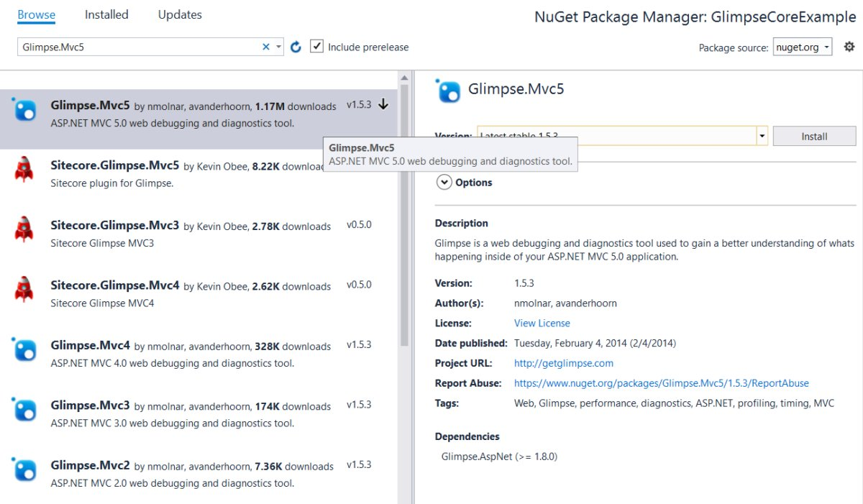The image size is (863, 504).
Task: Open the Version dropdown
Action: [x=762, y=136]
